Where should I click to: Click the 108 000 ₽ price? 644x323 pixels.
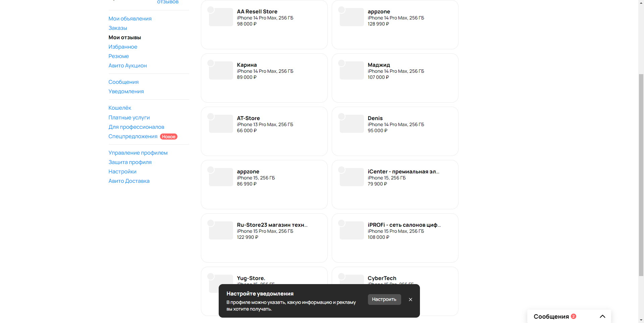pyautogui.click(x=378, y=237)
